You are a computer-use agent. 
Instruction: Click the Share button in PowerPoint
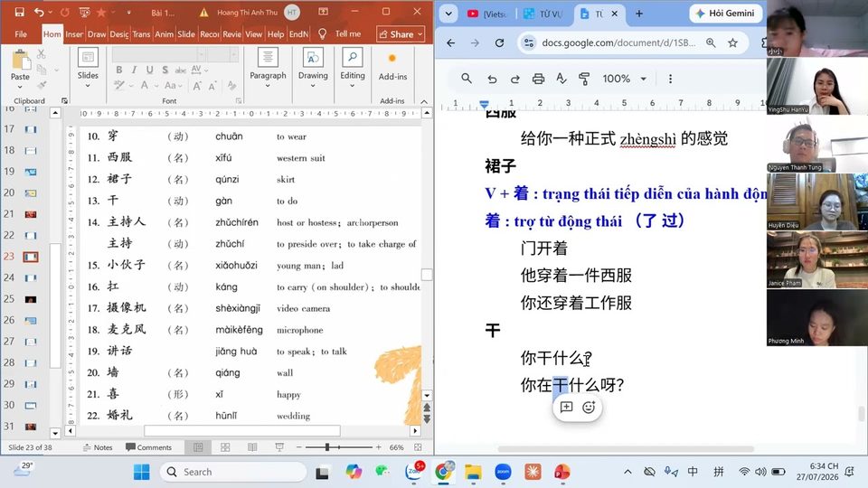(x=401, y=34)
